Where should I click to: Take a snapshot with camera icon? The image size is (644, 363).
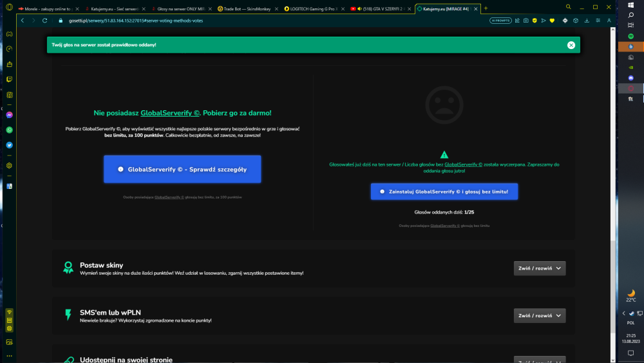pyautogui.click(x=526, y=21)
